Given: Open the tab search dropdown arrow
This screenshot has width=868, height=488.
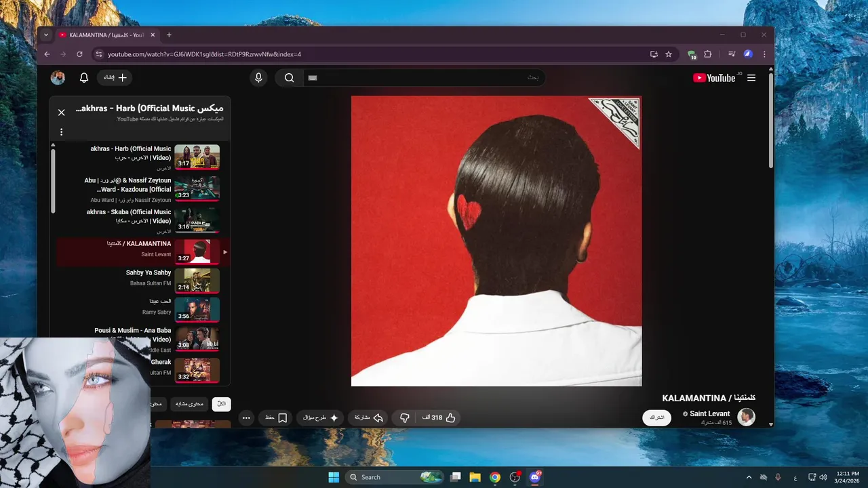Looking at the screenshot, I should coord(46,35).
